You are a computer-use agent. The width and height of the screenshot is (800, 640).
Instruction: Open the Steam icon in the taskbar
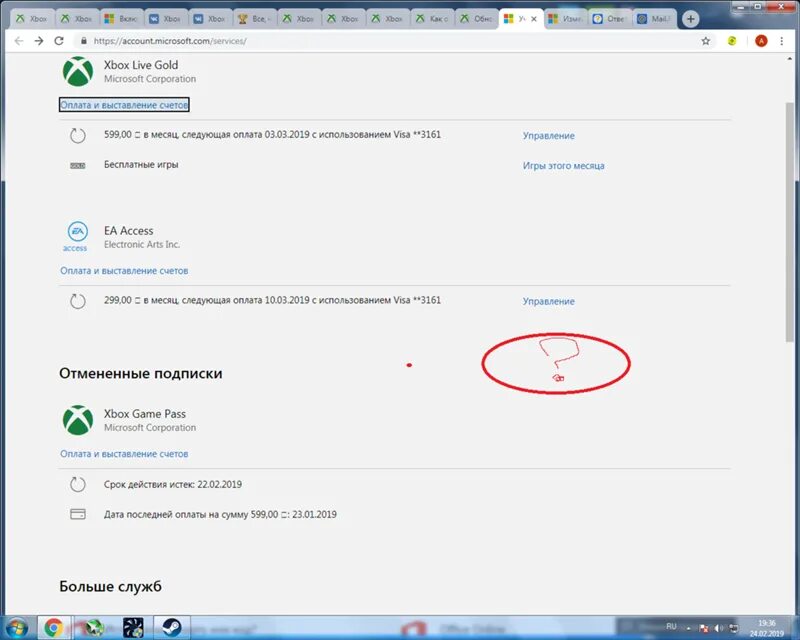click(172, 628)
